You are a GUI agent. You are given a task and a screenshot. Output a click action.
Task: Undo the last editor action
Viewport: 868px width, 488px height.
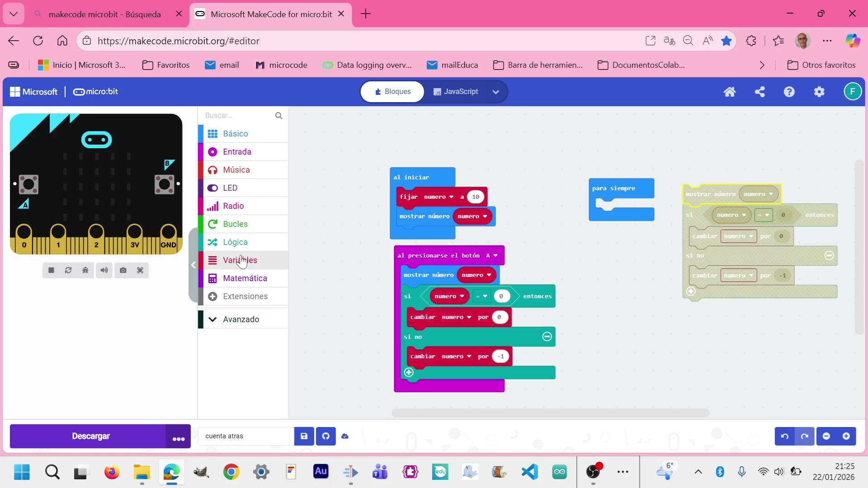785,436
